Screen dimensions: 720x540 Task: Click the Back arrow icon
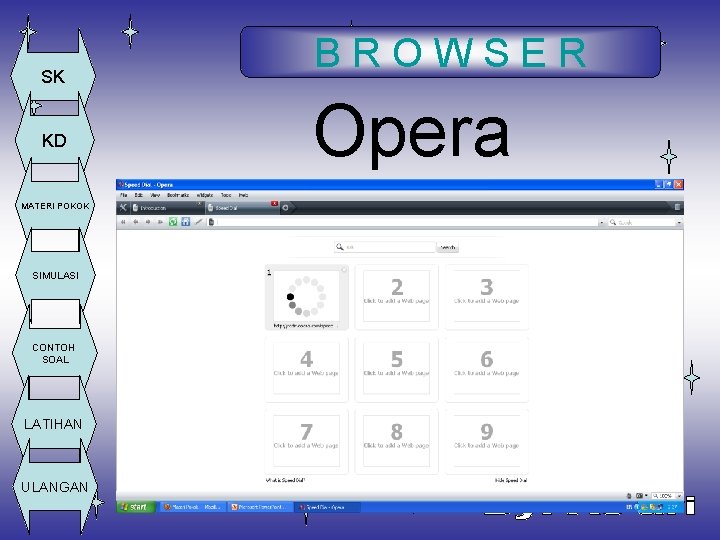[135, 222]
